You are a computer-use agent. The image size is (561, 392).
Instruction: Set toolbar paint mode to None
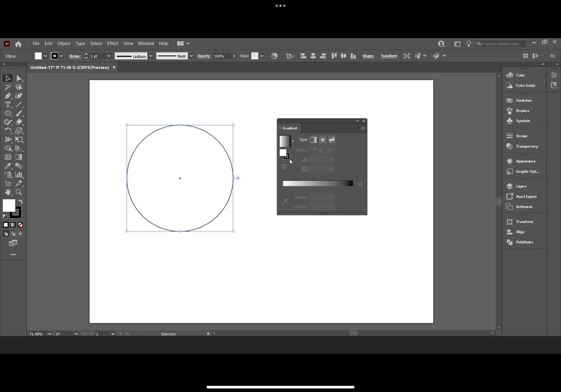coord(20,225)
